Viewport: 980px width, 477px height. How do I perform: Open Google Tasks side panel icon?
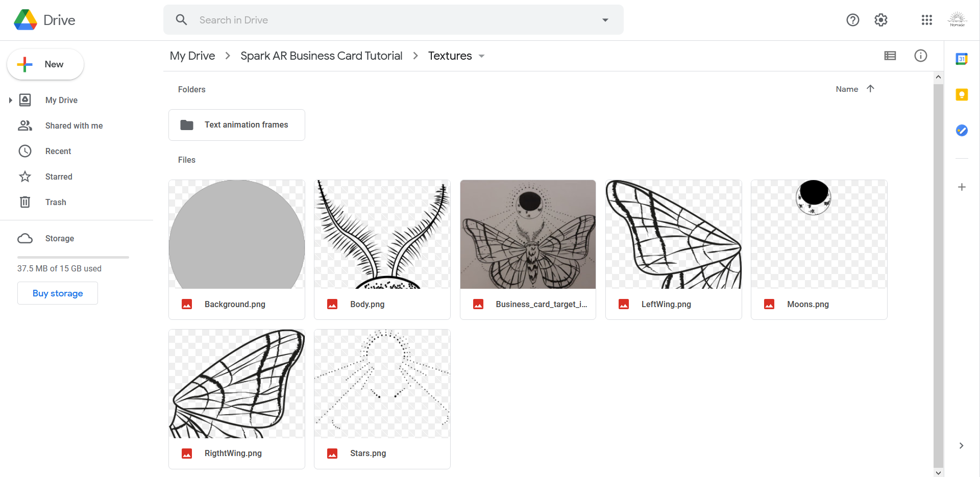962,131
